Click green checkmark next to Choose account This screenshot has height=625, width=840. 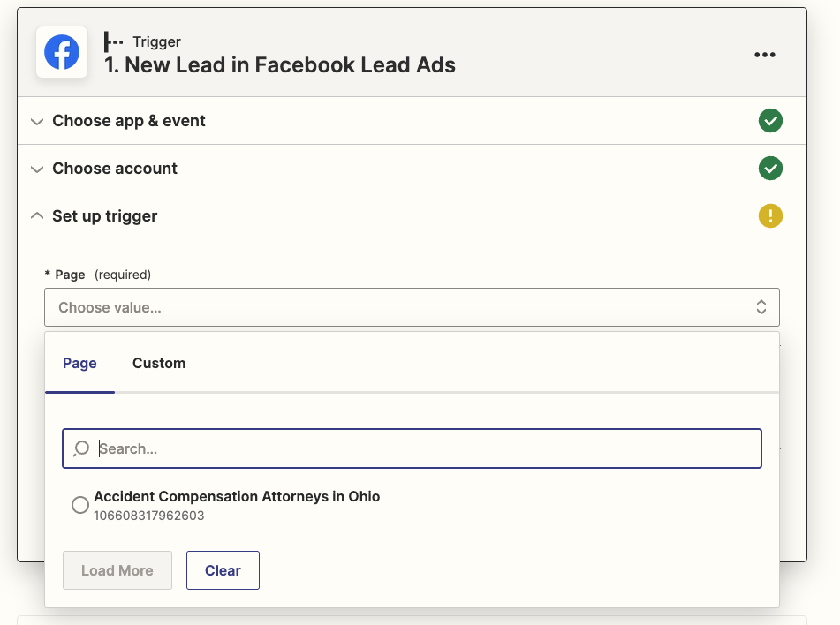(770, 168)
